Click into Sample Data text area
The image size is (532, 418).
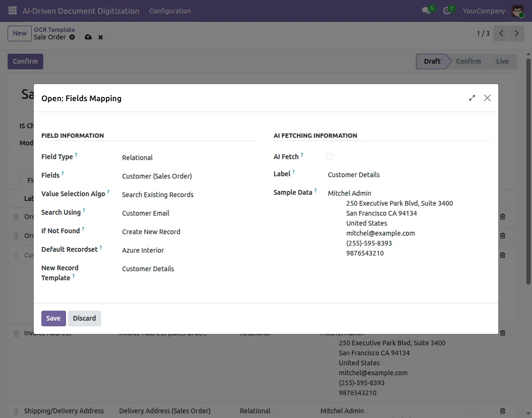(x=409, y=223)
